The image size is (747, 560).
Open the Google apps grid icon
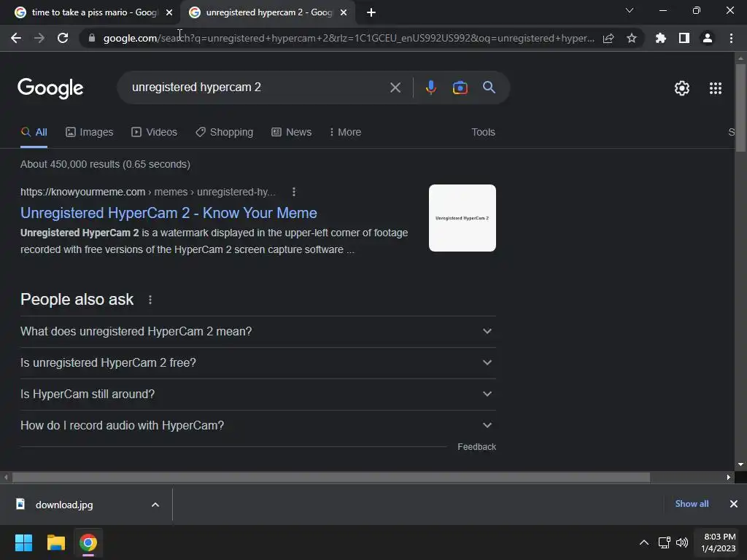(716, 88)
